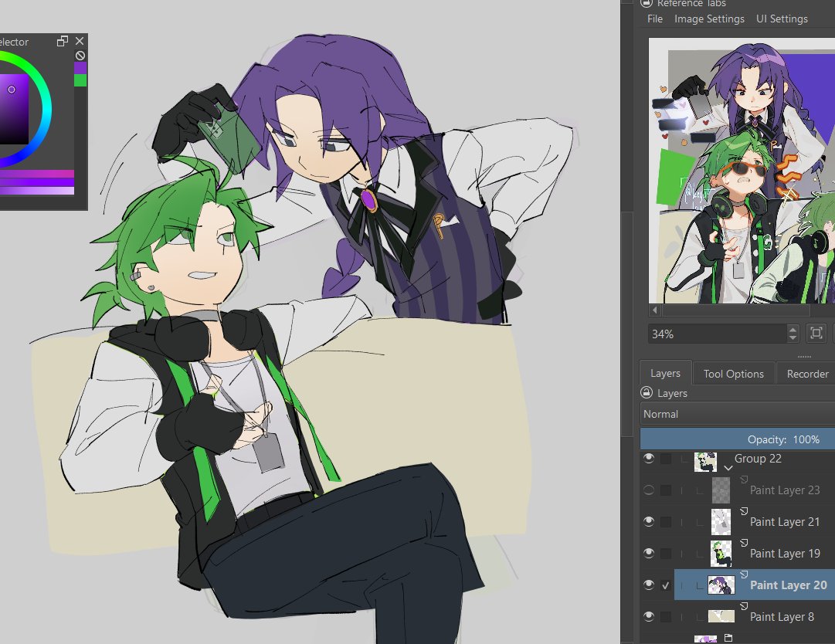The width and height of the screenshot is (835, 644).
Task: Close the color selector docker
Action: pos(80,41)
